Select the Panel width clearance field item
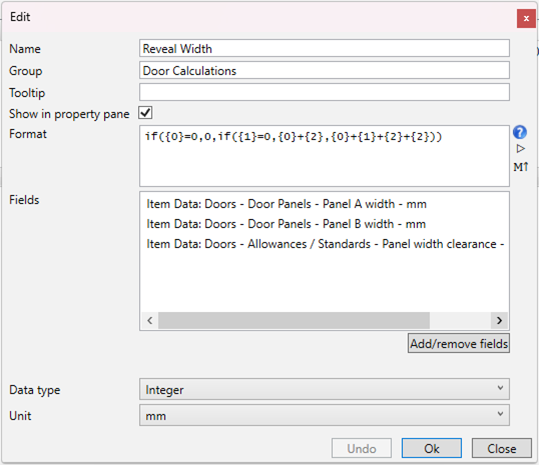 324,244
